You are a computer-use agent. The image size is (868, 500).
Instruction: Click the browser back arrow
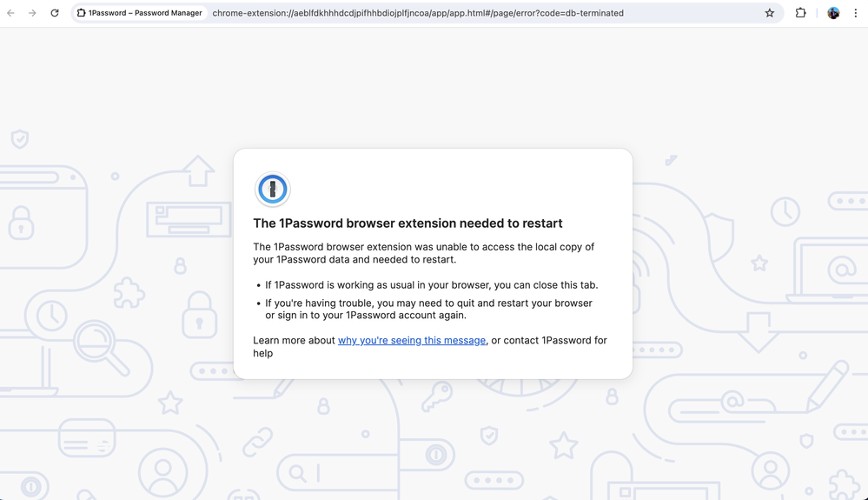point(10,13)
